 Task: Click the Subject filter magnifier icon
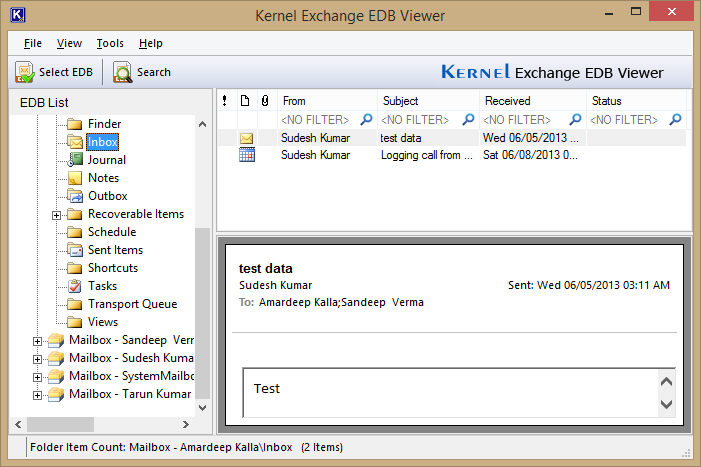(468, 120)
